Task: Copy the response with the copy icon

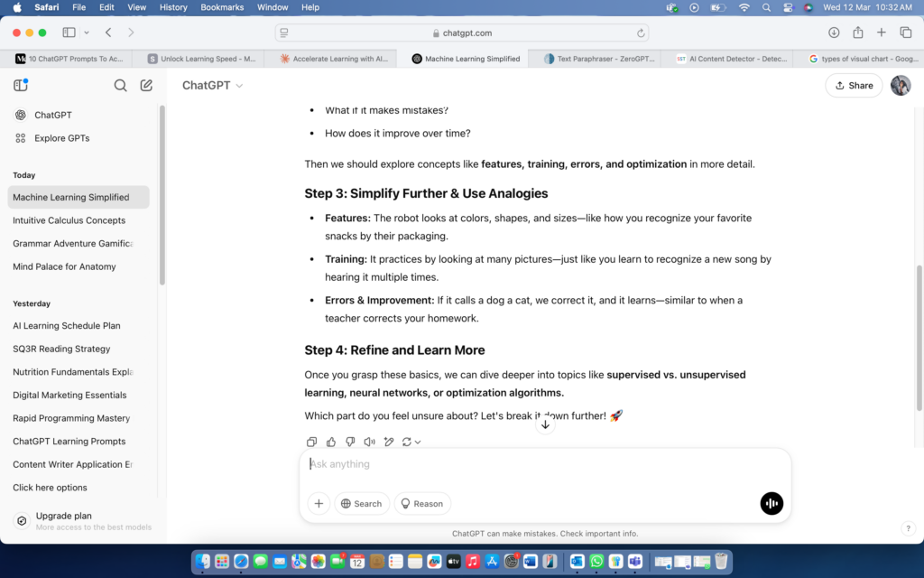Action: [x=311, y=442]
